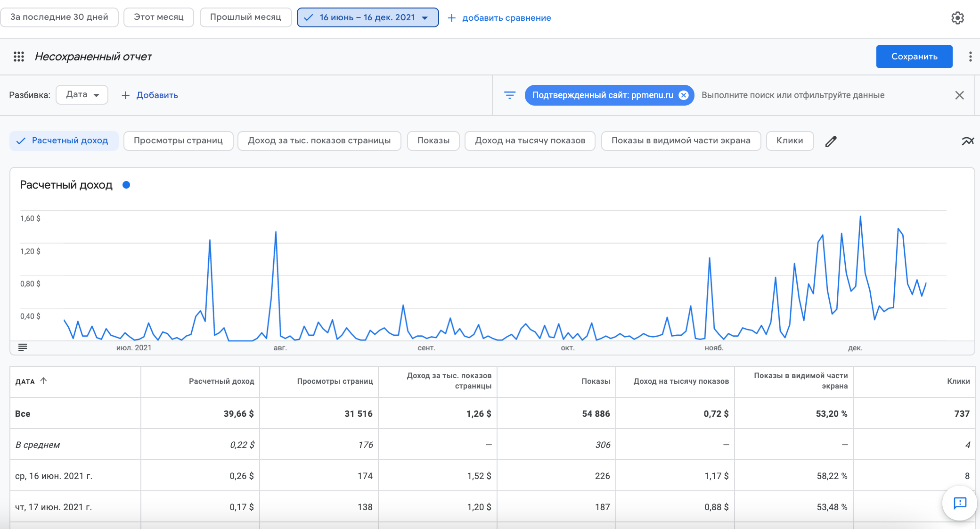Open the chart legend list icon
This screenshot has width=980, height=529.
tap(22, 347)
